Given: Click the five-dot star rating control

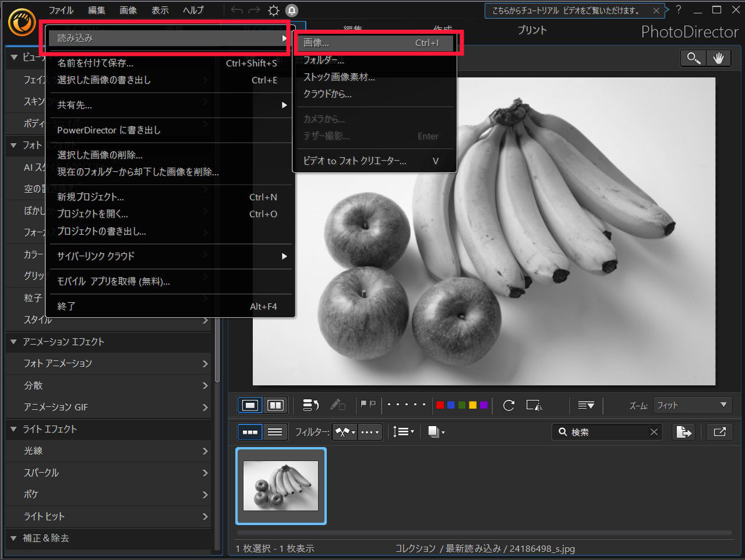Looking at the screenshot, I should 407,405.
